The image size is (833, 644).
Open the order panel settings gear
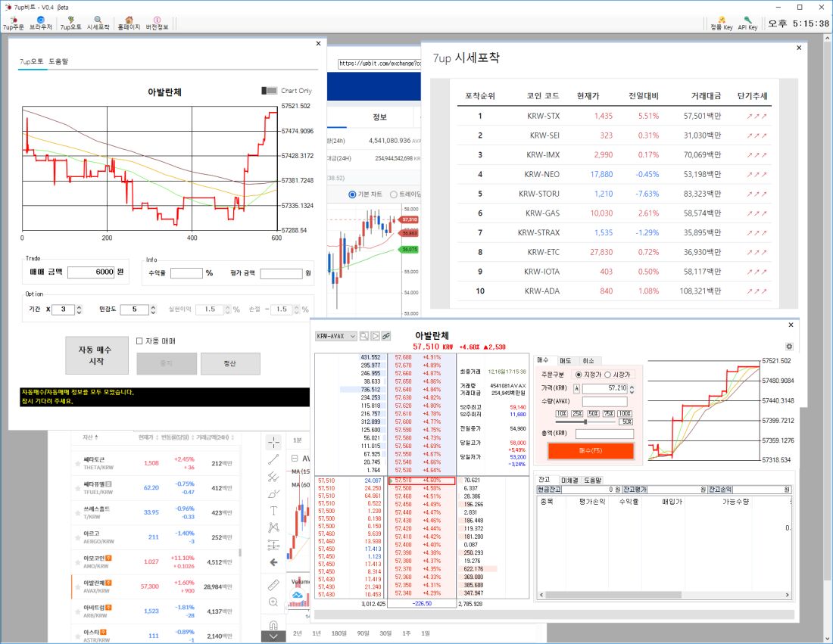click(x=789, y=347)
